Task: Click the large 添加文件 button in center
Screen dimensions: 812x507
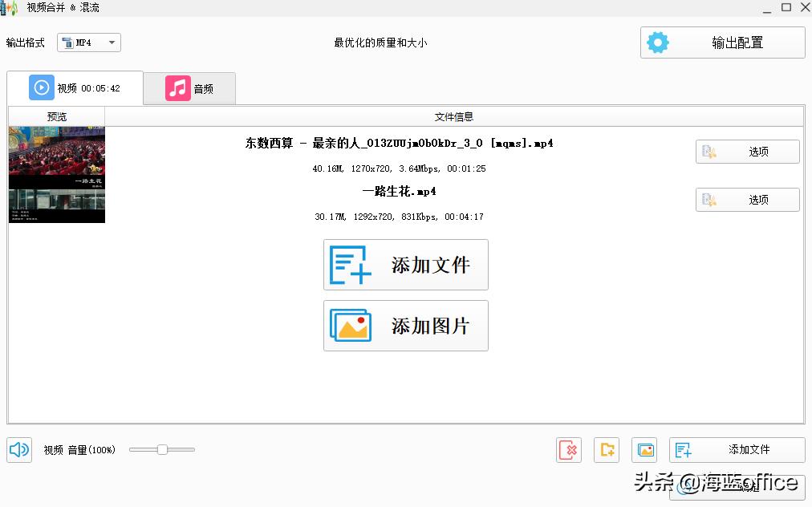Action: [x=406, y=265]
